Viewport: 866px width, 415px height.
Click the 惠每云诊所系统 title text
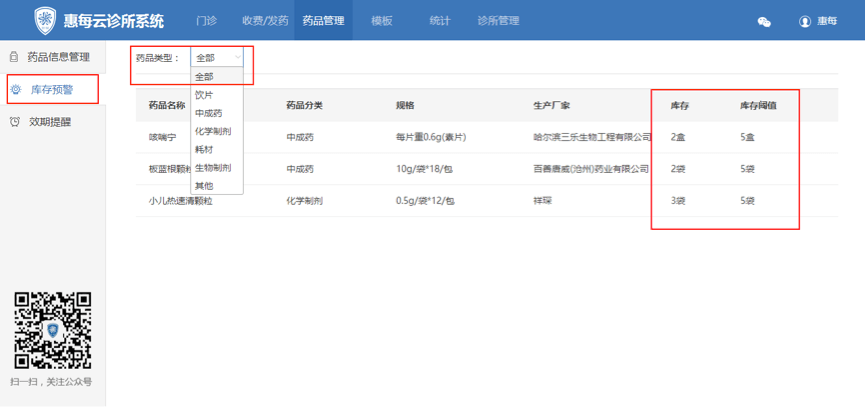(x=113, y=21)
